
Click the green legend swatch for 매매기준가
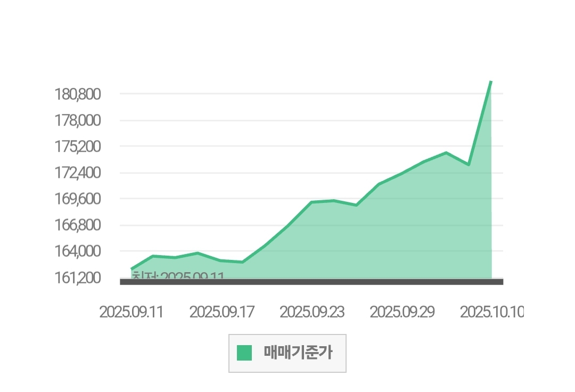(244, 353)
